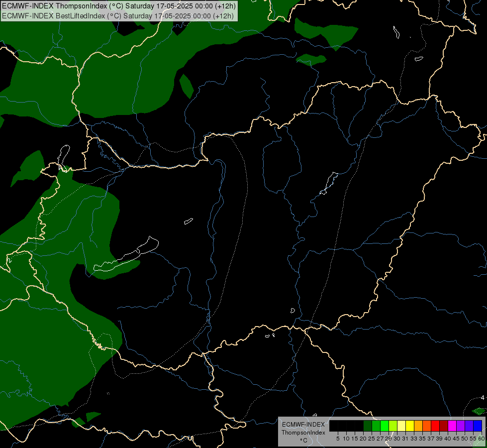
Task: Click the legend tick label 30
Action: pyautogui.click(x=397, y=439)
